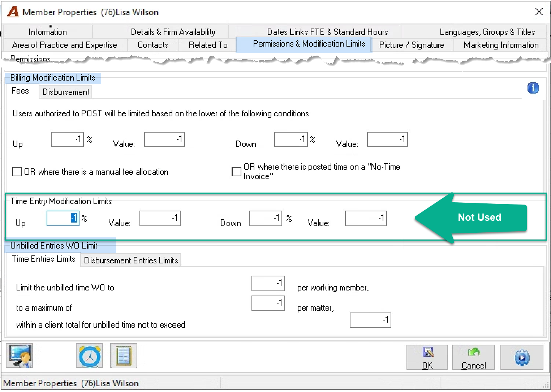Select the Information tab
551x392 pixels.
(48, 32)
